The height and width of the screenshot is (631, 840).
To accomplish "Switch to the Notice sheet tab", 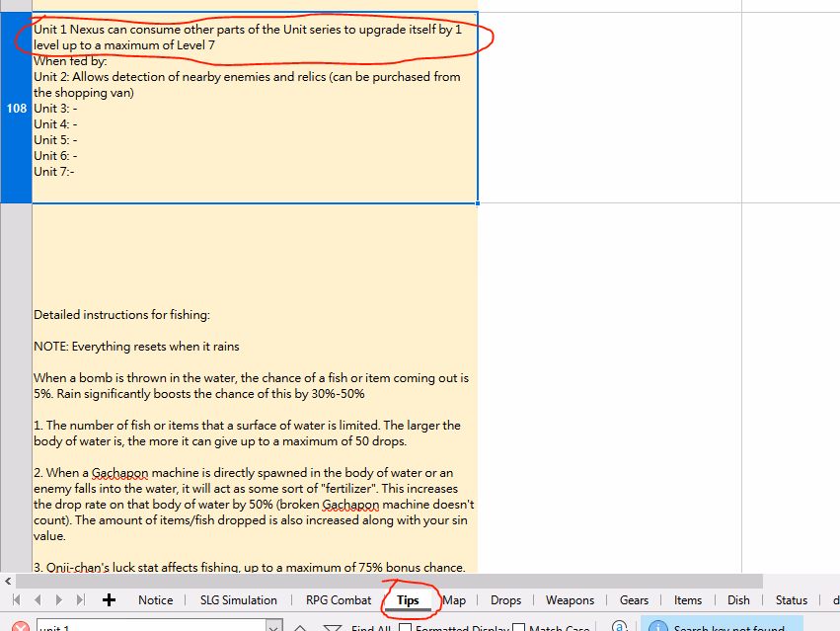I will 155,599.
